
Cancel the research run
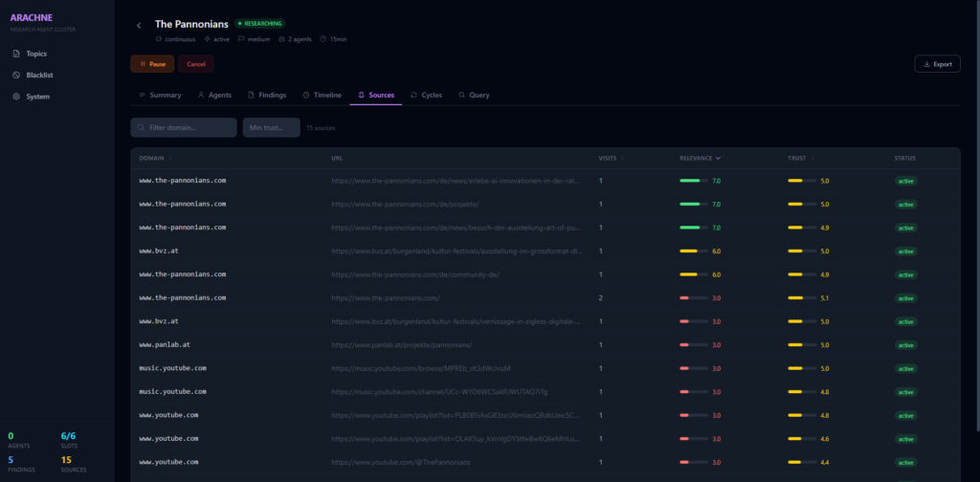tap(195, 64)
